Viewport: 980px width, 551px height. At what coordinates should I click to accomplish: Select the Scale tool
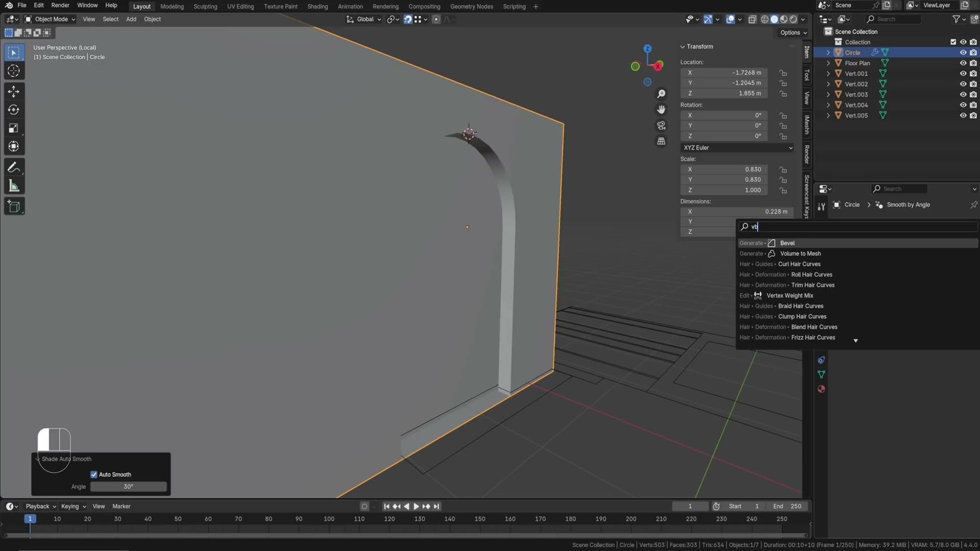pos(14,128)
